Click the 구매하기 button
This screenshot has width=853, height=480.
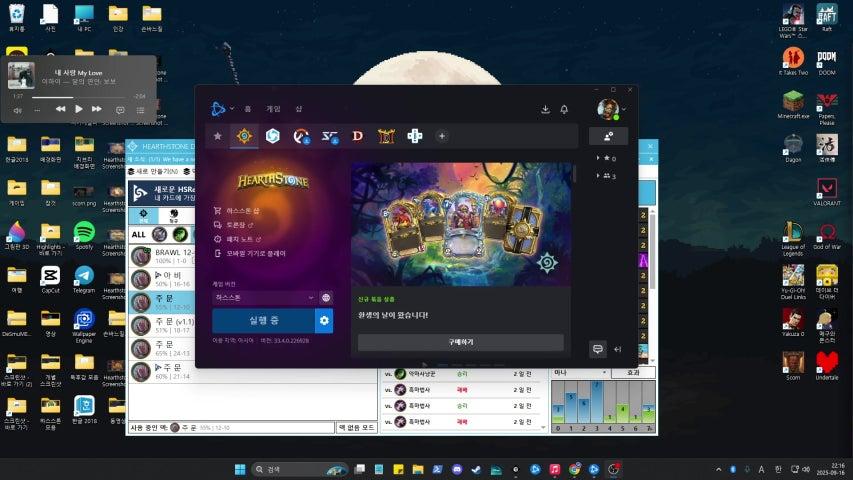point(461,342)
